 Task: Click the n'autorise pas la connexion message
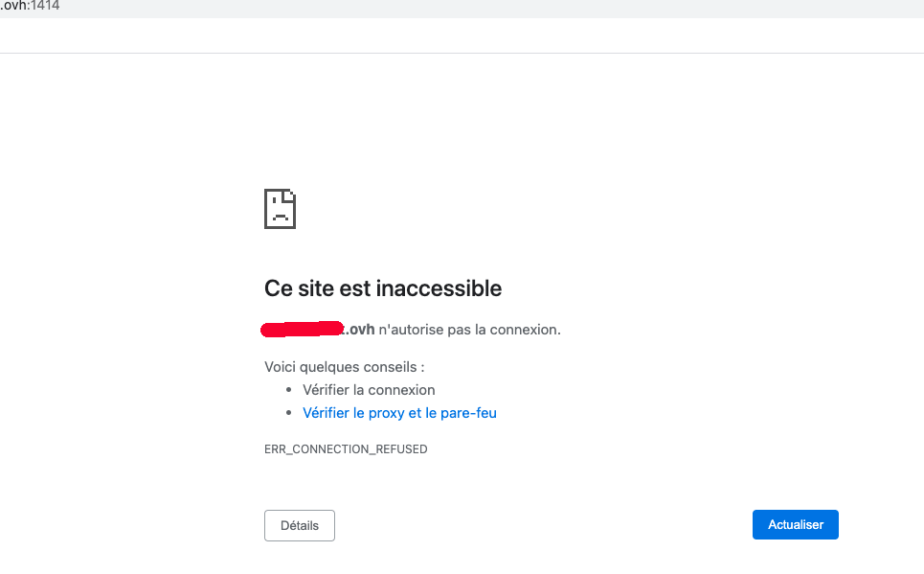[469, 330]
